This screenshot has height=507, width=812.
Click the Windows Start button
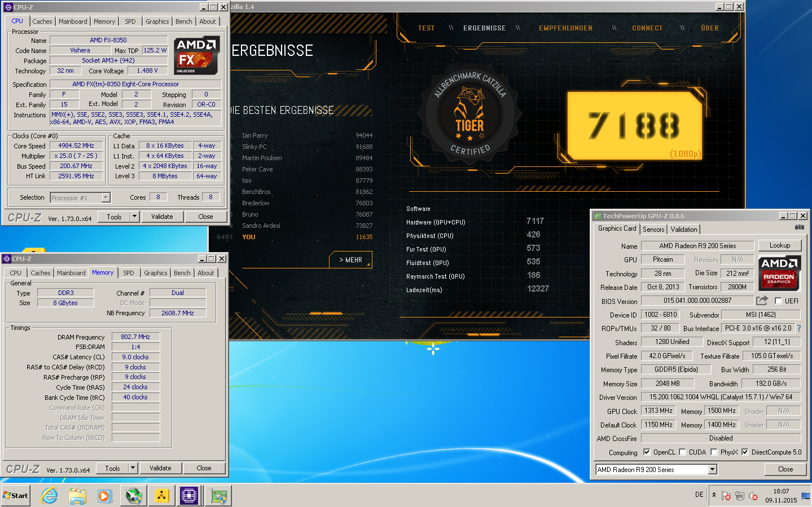(x=16, y=496)
